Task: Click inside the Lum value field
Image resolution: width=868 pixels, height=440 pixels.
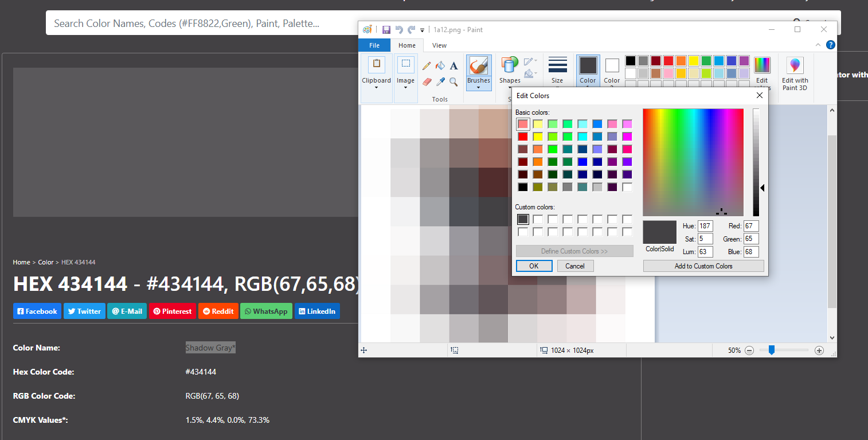Action: click(705, 252)
